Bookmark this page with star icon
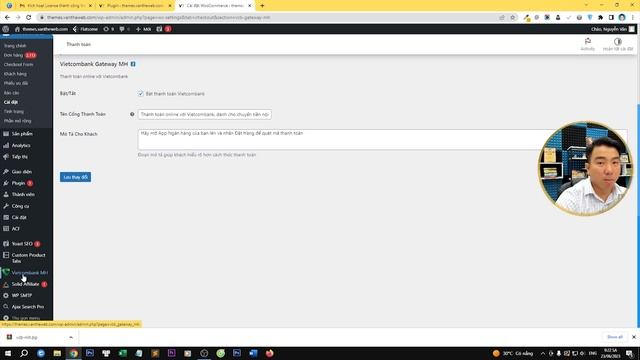This screenshot has height=360, width=640. [513, 18]
